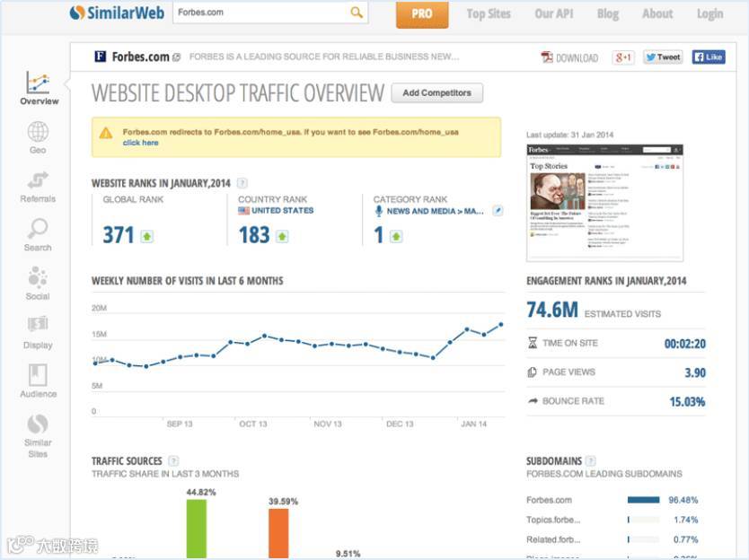Click the Time on Site hourglass icon
The height and width of the screenshot is (560, 749).
pos(533,343)
